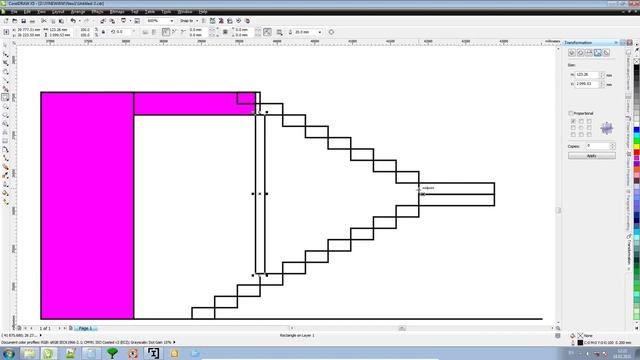Click the Lock Ratio padlock icon

point(103,32)
